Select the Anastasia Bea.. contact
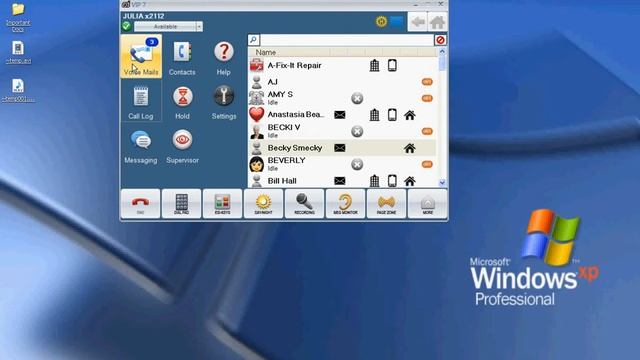 tap(342, 115)
